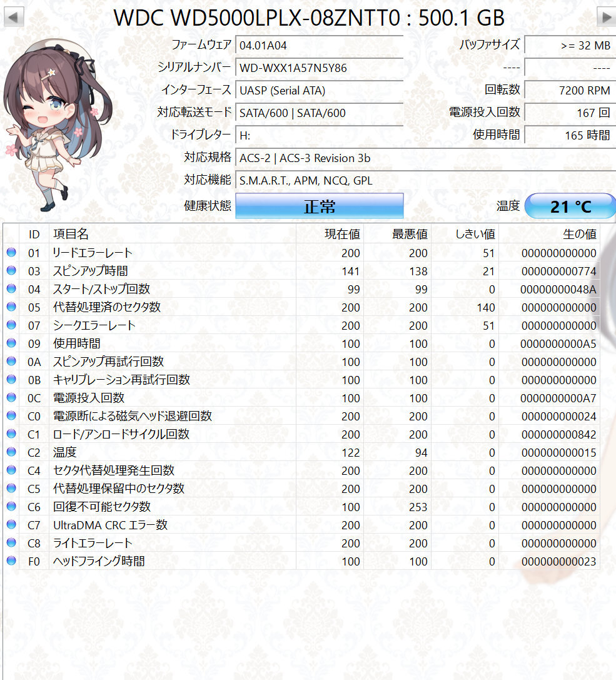
Task: Click the power-on hours field 165 時間
Action: (x=570, y=135)
